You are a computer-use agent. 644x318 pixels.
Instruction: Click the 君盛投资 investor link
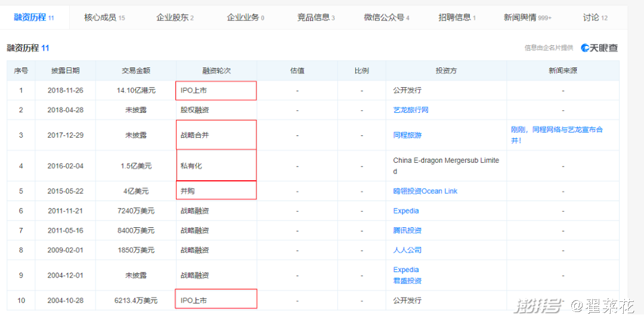[x=407, y=280]
